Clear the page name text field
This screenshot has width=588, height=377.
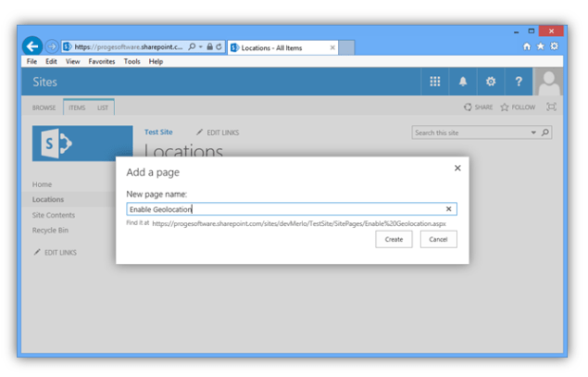pos(449,209)
